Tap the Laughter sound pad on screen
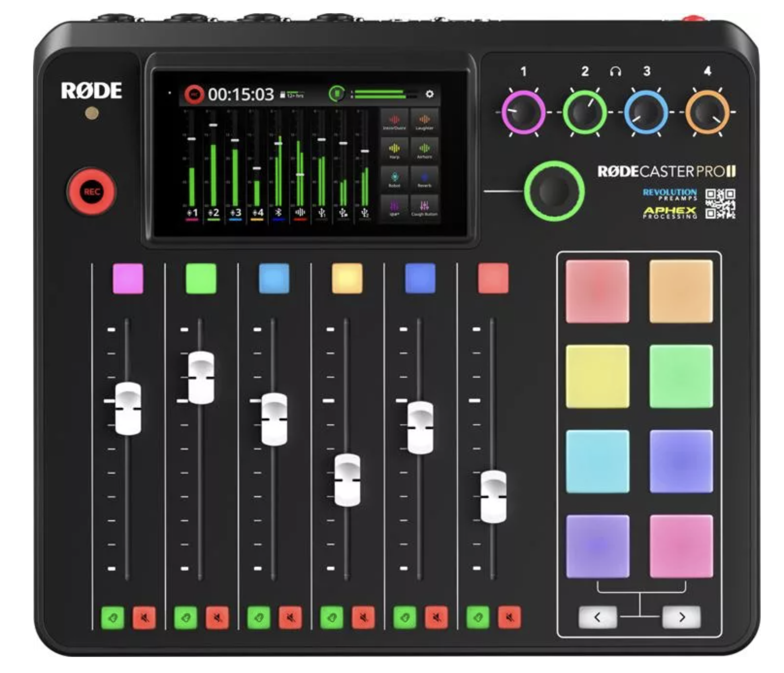 coord(424,121)
